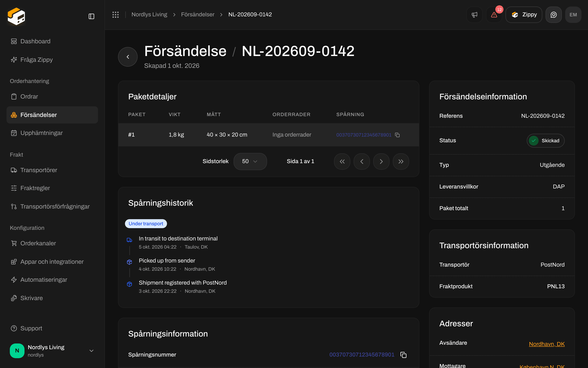This screenshot has width=588, height=368.
Task: Click the SPÅRNING column header
Action: pos(350,114)
